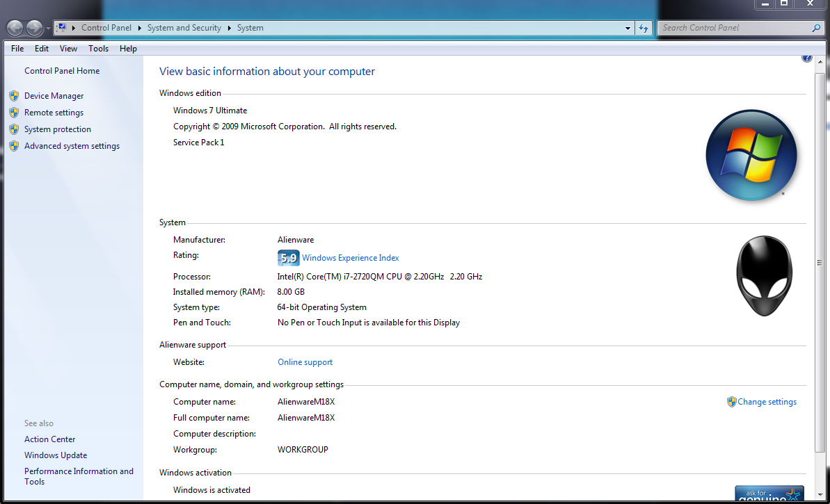Click the Intel Core i7-2720QM processor text
Viewport: 830px width, 504px height.
click(x=380, y=277)
